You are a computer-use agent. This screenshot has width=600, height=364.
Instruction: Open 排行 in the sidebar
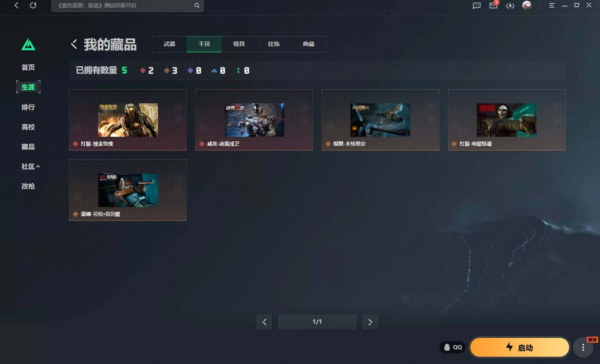coord(28,107)
